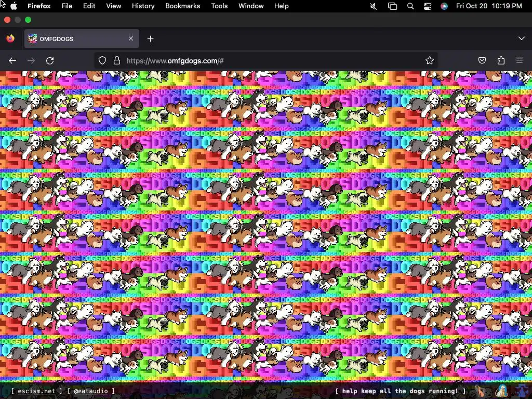Image resolution: width=532 pixels, height=399 pixels.
Task: Open the Window menu
Action: (251, 6)
